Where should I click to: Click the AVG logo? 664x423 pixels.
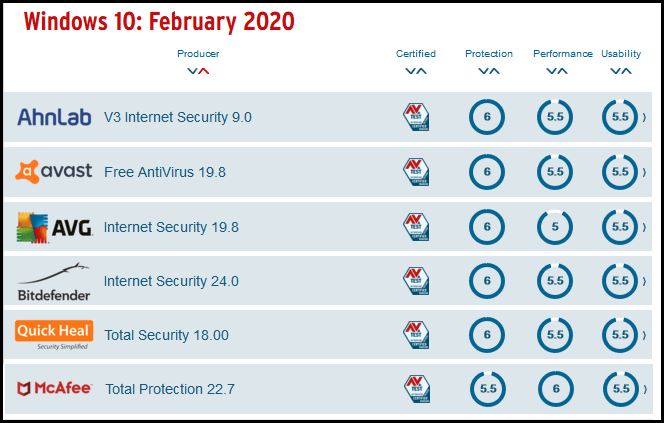tap(54, 227)
